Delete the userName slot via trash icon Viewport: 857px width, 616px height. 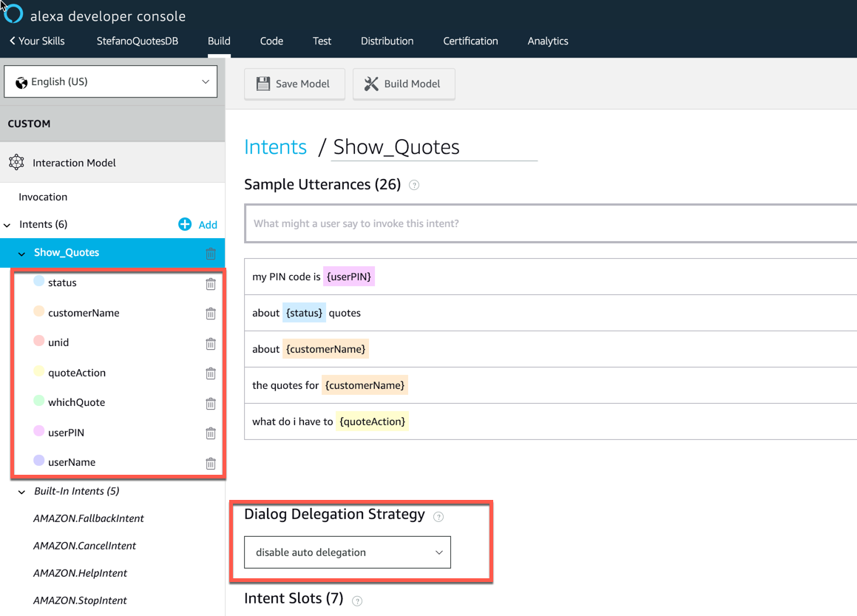point(211,464)
